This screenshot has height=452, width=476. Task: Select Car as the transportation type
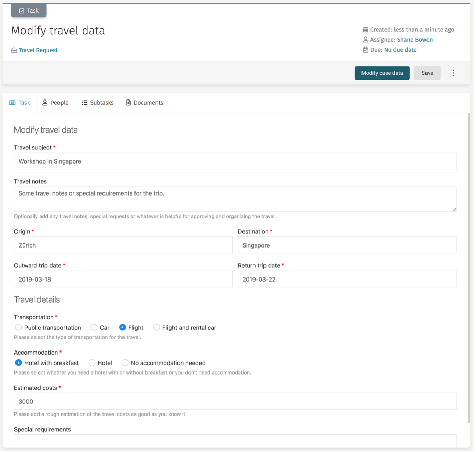point(94,327)
